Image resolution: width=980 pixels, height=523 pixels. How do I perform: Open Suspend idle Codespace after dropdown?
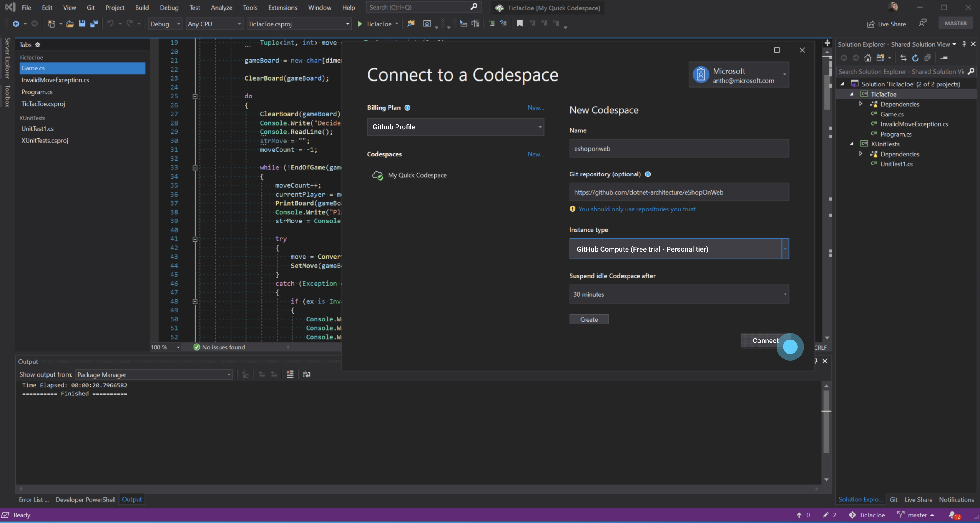point(784,294)
